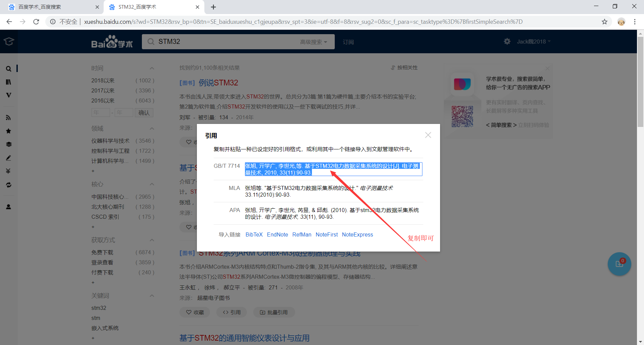Open the user profile icon in sidebar

click(x=9, y=207)
